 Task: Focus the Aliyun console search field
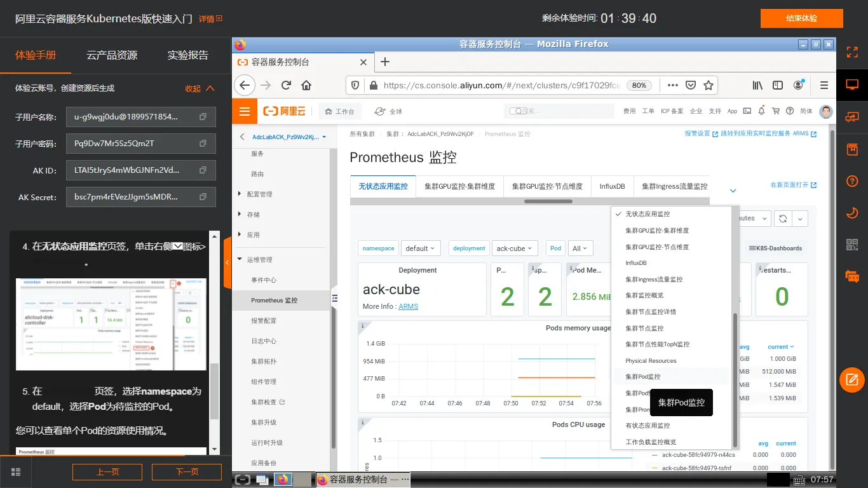559,111
